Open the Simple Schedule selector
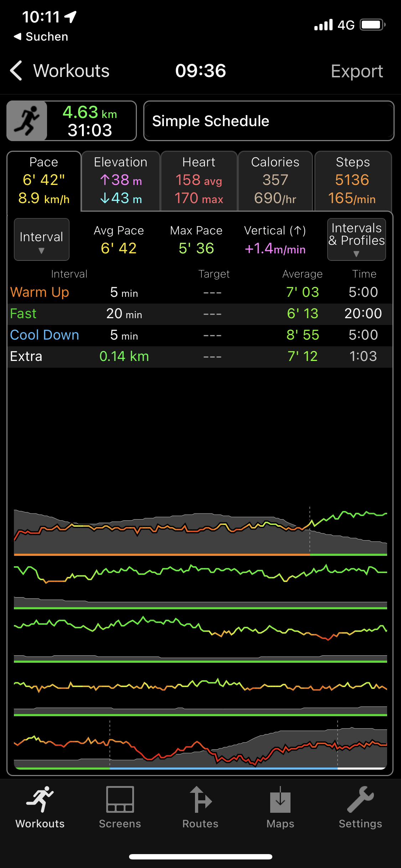The image size is (401, 868). click(269, 121)
